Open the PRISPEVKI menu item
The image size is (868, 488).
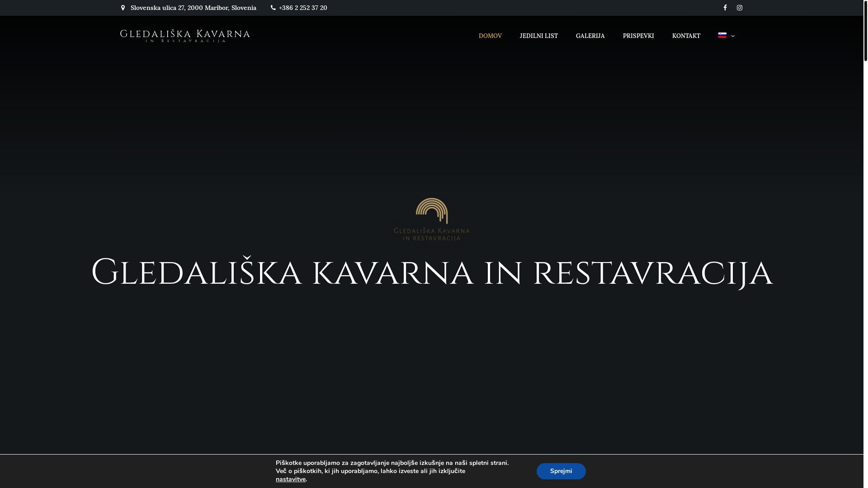click(x=638, y=36)
